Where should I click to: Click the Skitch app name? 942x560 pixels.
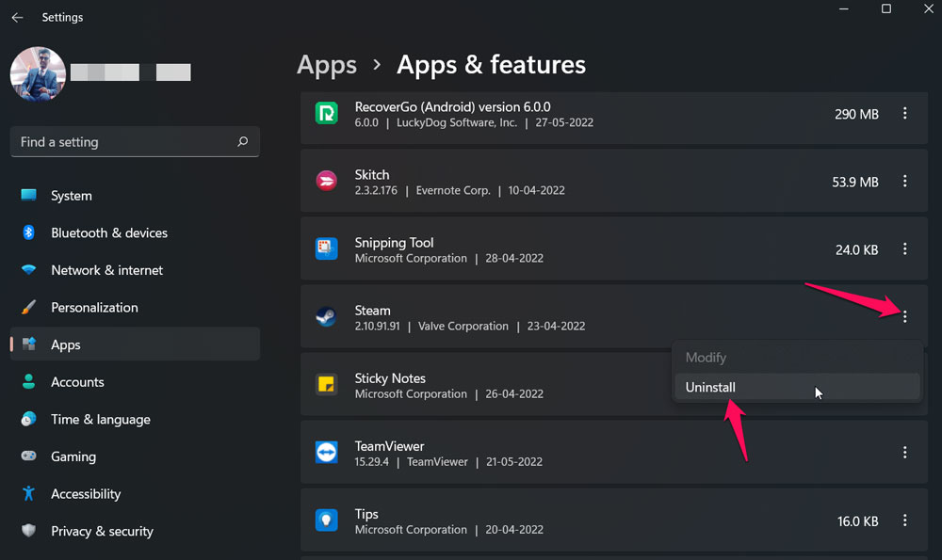(372, 175)
